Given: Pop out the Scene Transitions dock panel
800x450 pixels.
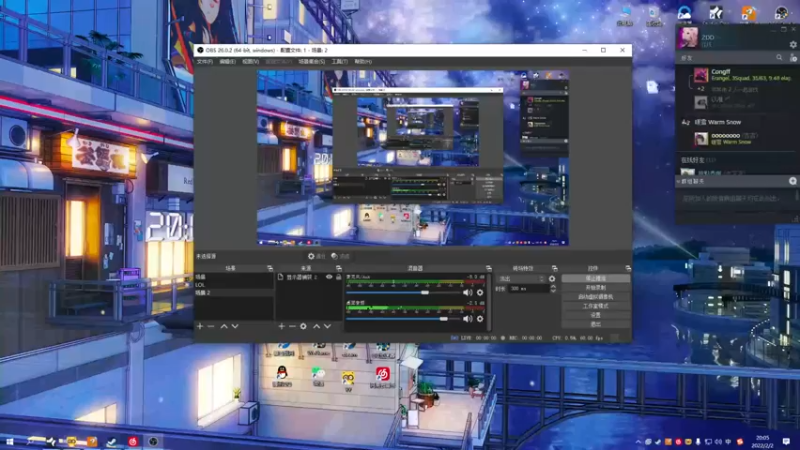Looking at the screenshot, I should (x=555, y=268).
